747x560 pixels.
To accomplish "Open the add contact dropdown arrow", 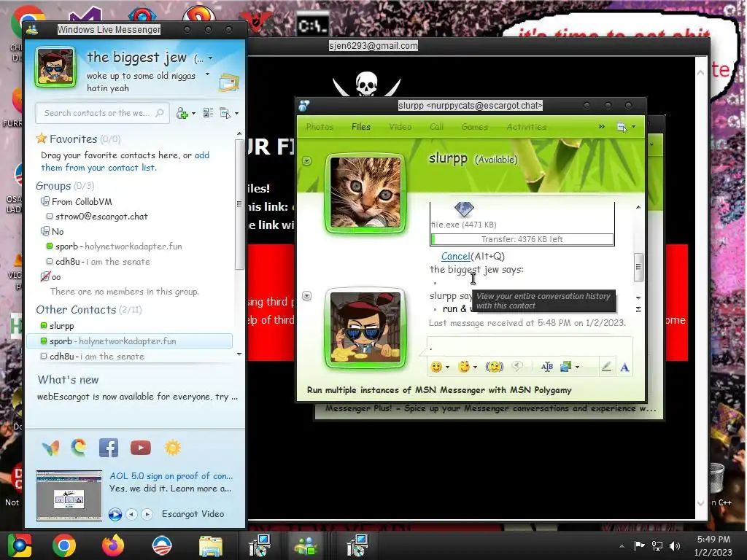I will click(193, 113).
